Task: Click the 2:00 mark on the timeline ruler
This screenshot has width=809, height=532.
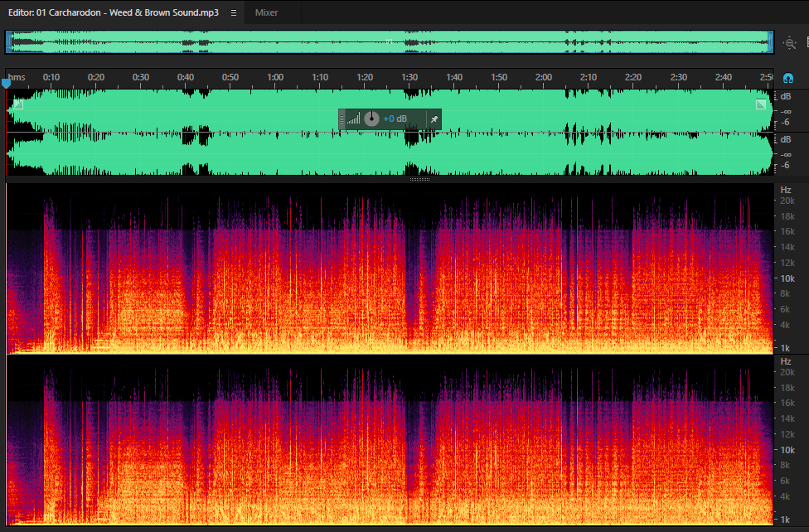Action: (544, 77)
